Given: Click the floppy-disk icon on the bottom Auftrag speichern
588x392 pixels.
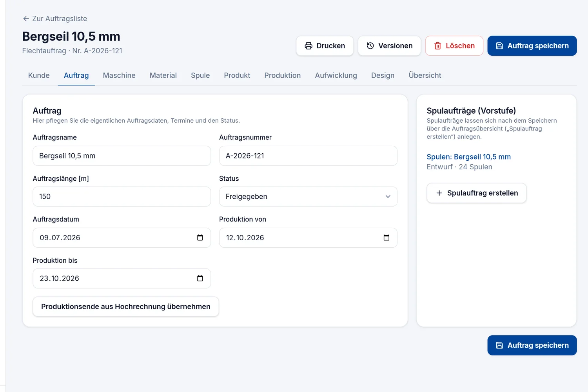Looking at the screenshot, I should (499, 345).
